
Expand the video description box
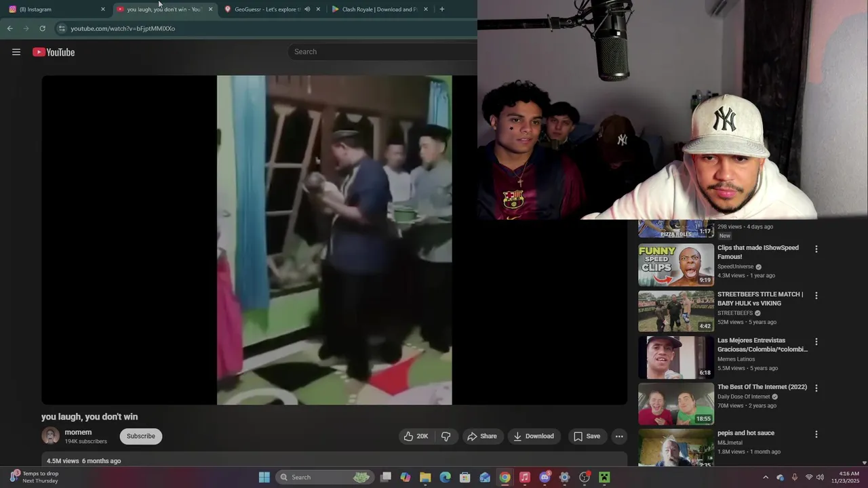click(334, 461)
